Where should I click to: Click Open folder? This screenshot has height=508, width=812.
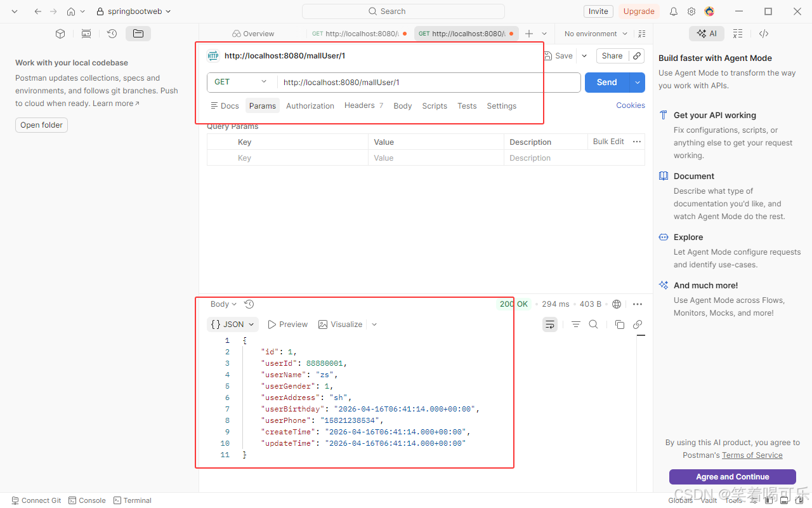tap(41, 125)
